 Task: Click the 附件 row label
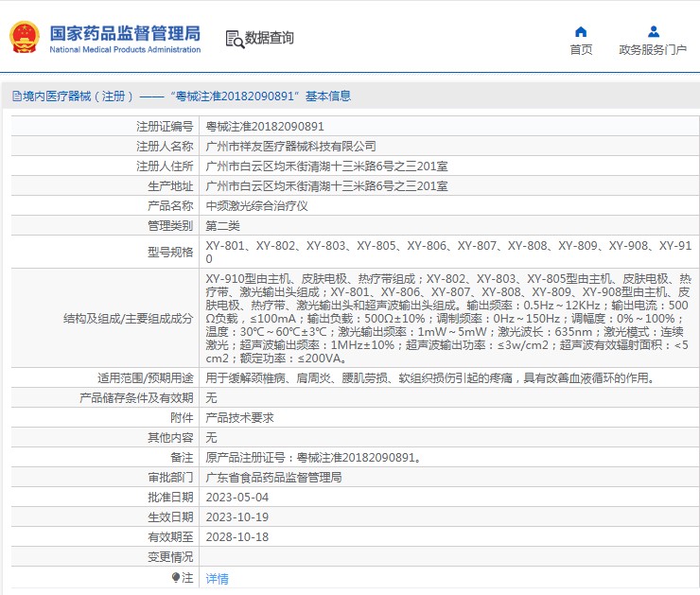[182, 418]
